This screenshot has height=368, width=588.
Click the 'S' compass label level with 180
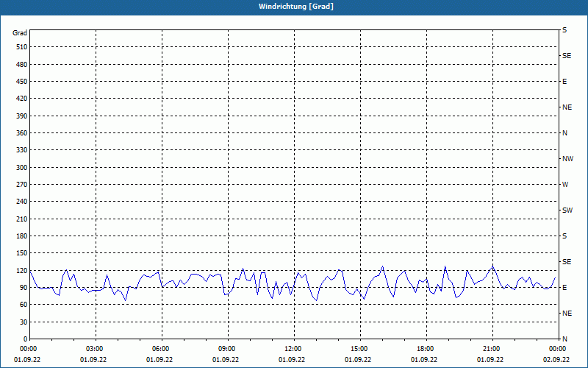(x=564, y=236)
